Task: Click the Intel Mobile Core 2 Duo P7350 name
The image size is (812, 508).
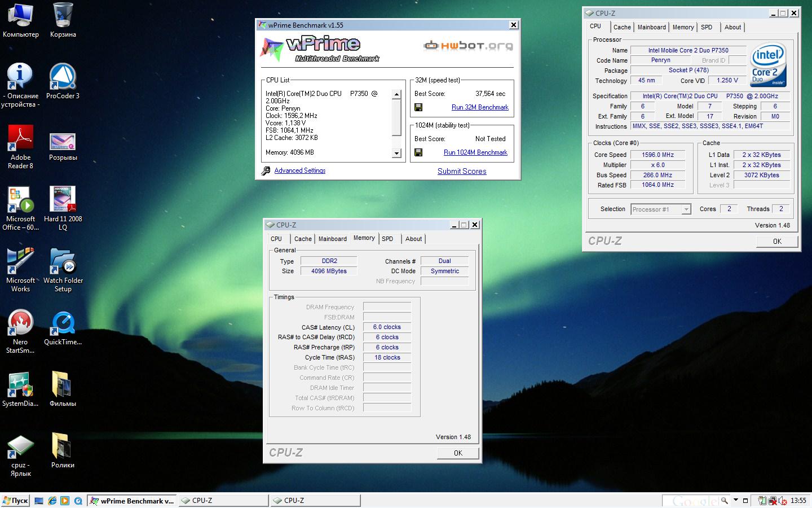Action: point(688,50)
